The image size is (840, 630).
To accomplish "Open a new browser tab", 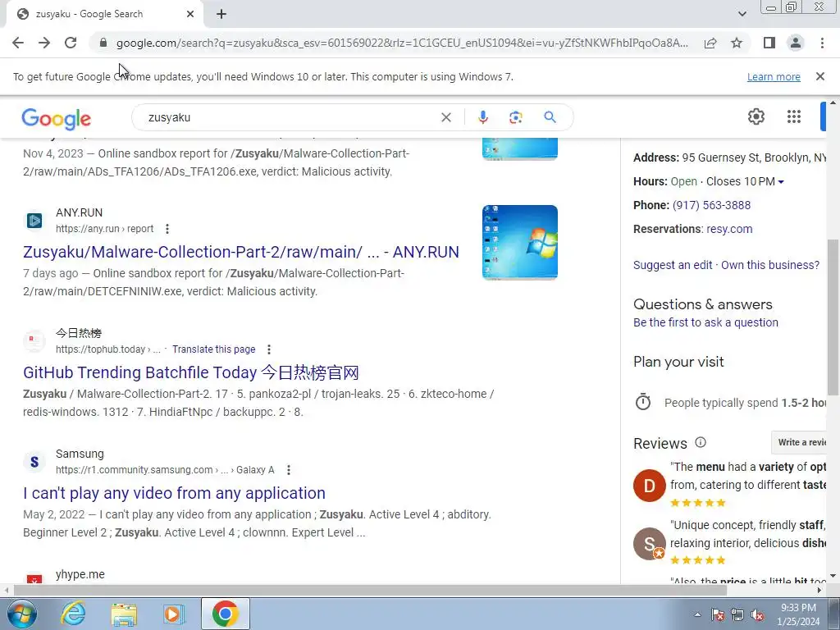I will coord(221,15).
